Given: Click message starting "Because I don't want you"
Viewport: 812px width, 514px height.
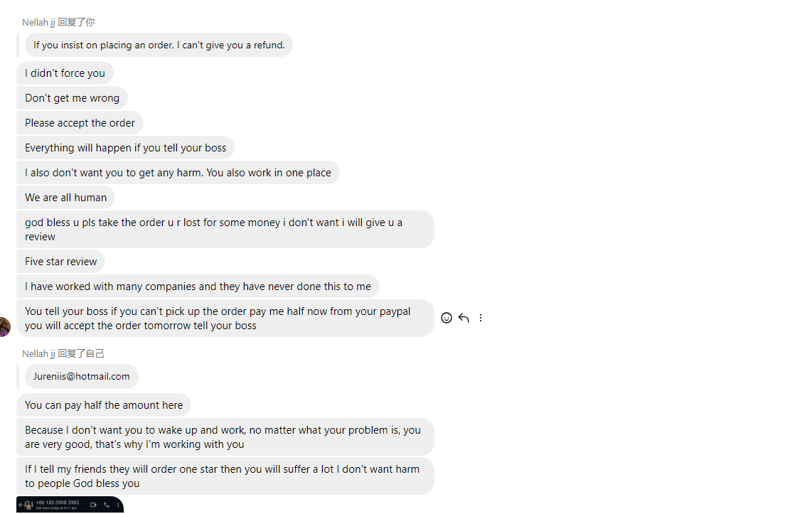Looking at the screenshot, I should [x=225, y=437].
